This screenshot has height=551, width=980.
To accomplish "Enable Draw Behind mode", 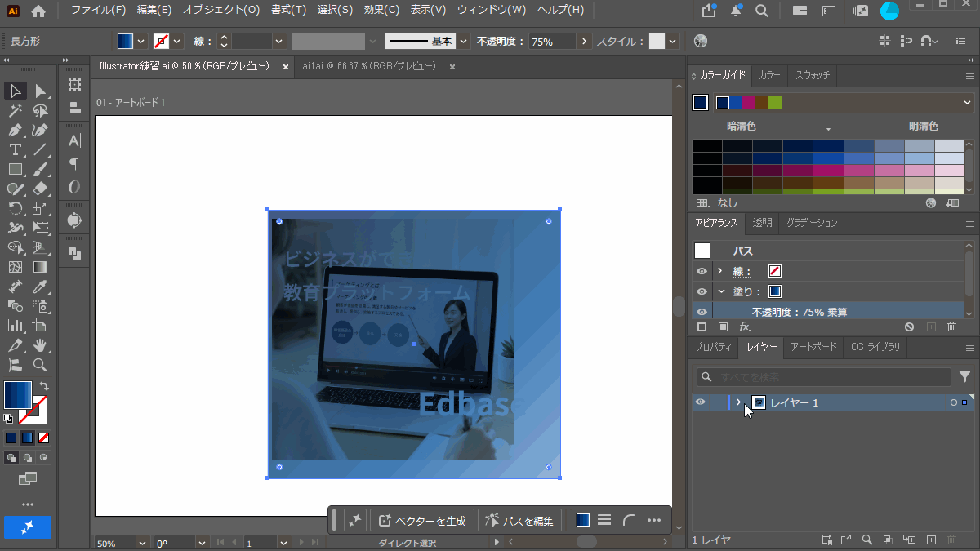I will click(x=28, y=458).
